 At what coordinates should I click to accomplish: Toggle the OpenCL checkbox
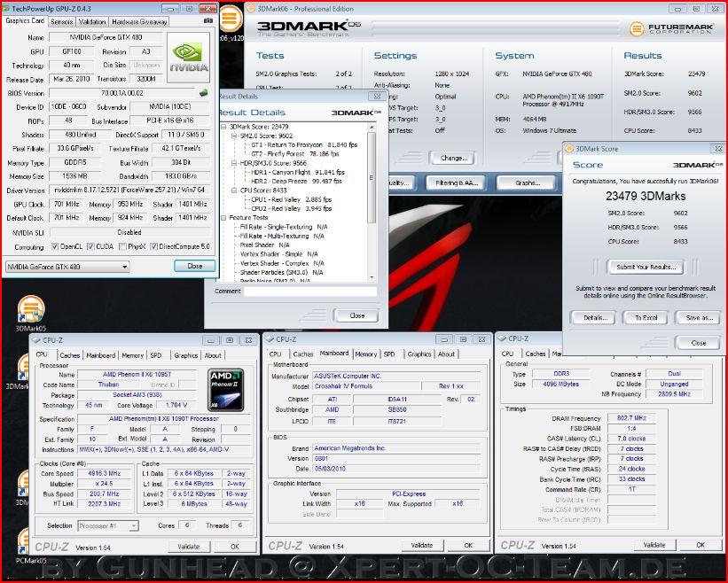[x=55, y=246]
